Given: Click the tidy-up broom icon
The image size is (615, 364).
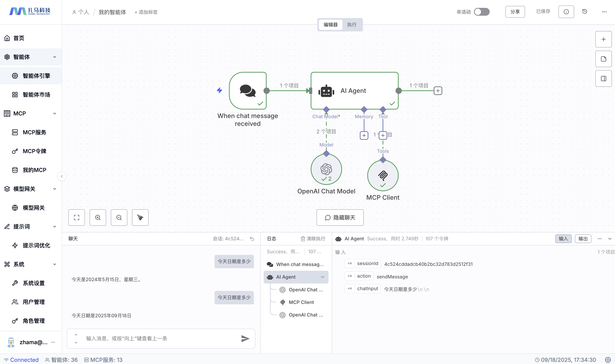Looking at the screenshot, I should [x=140, y=218].
